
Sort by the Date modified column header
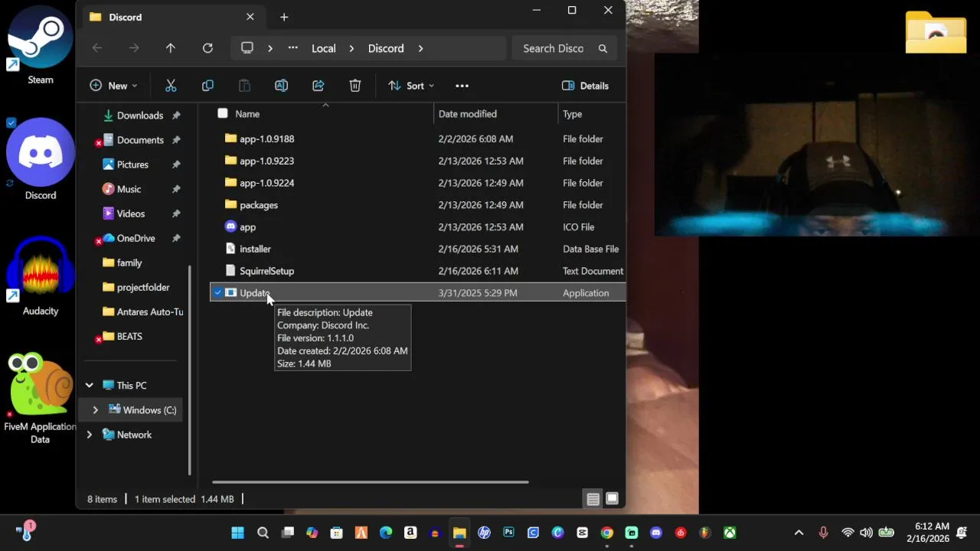(468, 114)
